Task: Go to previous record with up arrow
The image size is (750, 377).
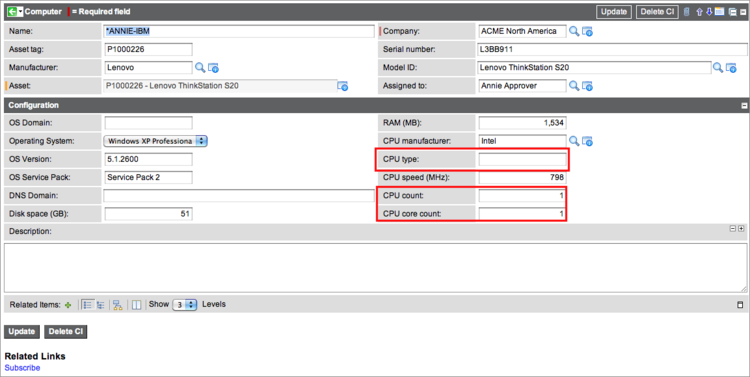Action: coord(699,12)
